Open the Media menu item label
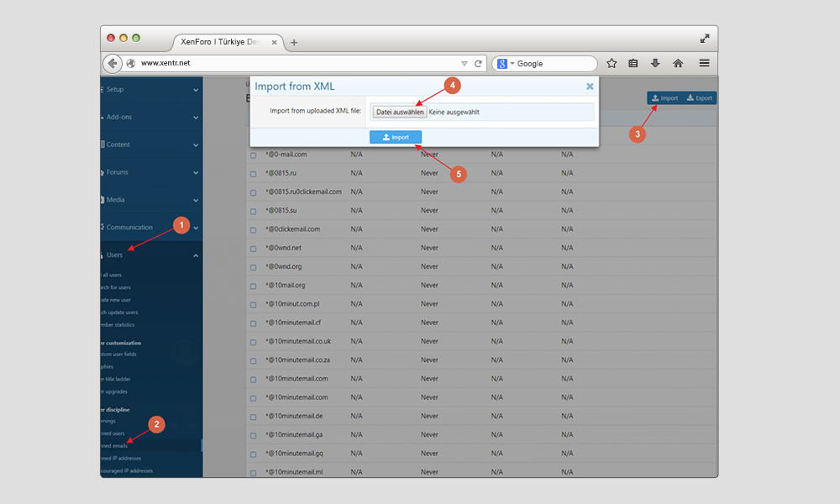This screenshot has width=840, height=504. pos(115,200)
